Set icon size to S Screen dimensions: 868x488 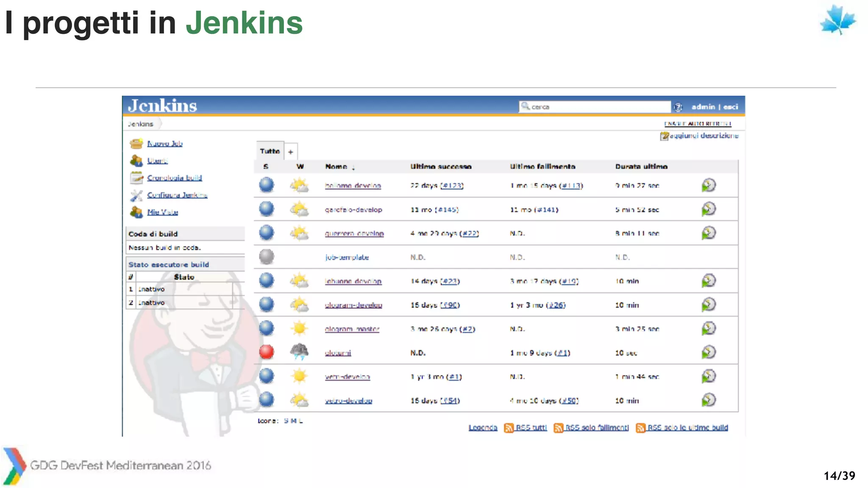click(286, 421)
